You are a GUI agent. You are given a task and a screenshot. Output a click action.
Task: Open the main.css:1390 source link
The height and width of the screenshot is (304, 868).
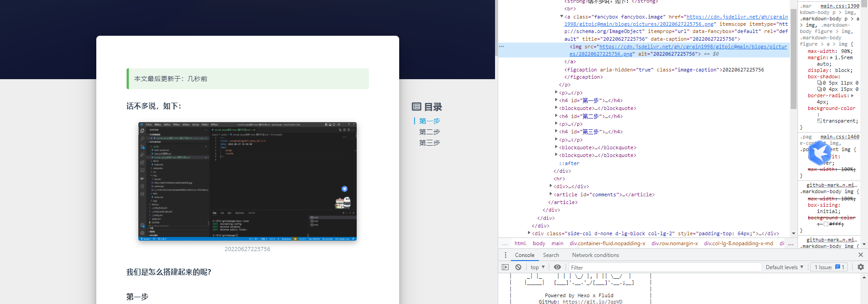click(840, 6)
